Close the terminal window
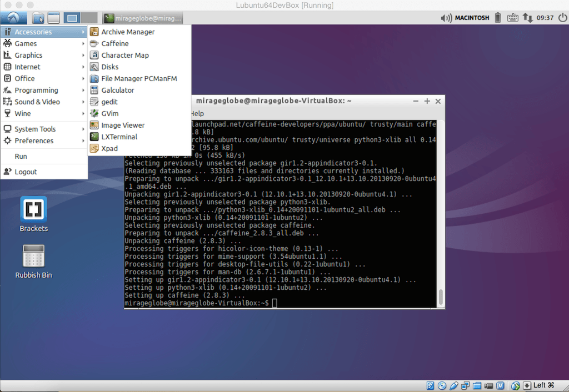Viewport: 569px width, 392px height. [x=438, y=101]
